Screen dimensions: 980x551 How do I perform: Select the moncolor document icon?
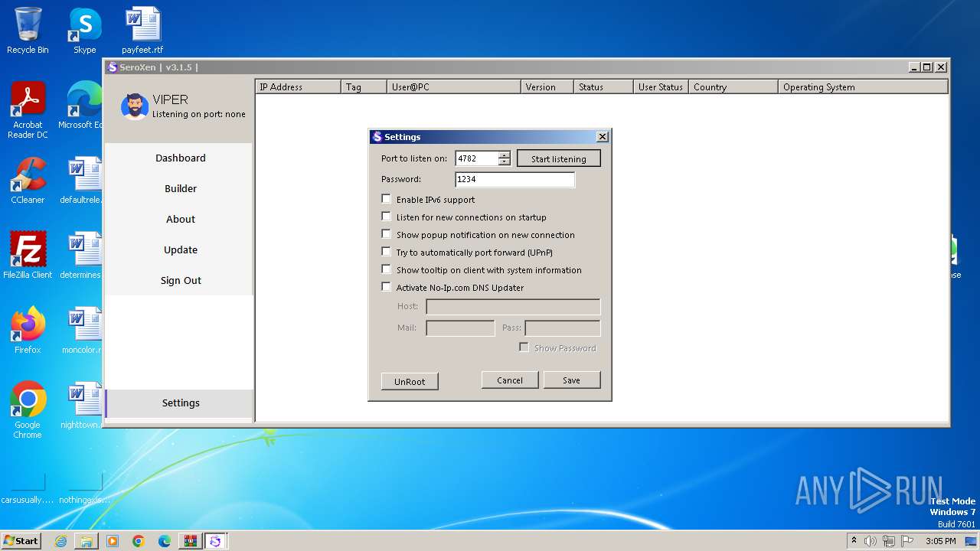pos(83,331)
